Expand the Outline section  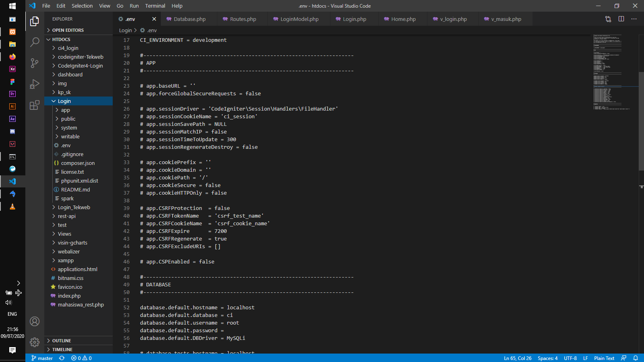(78, 341)
